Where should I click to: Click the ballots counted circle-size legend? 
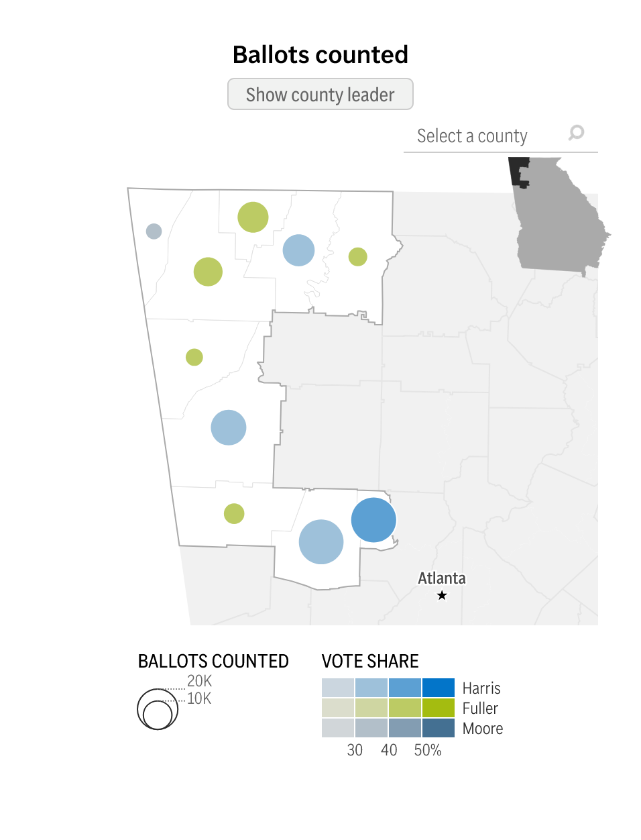click(x=158, y=709)
